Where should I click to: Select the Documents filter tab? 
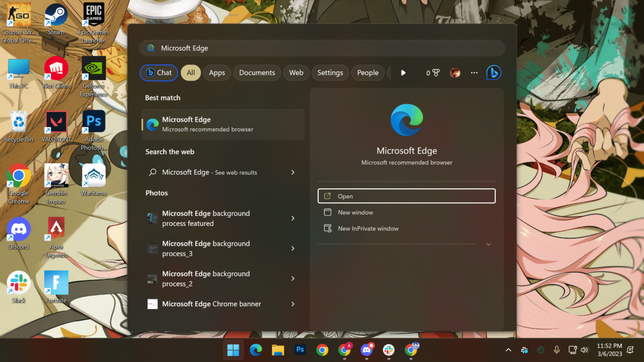tap(257, 73)
